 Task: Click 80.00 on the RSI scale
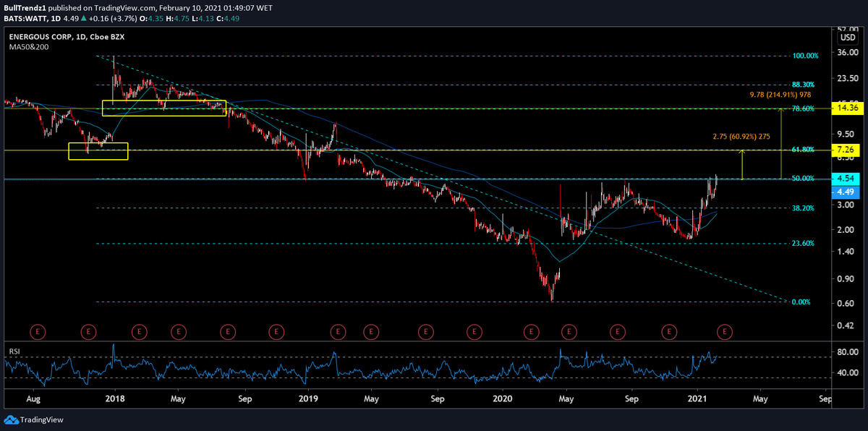coord(847,353)
